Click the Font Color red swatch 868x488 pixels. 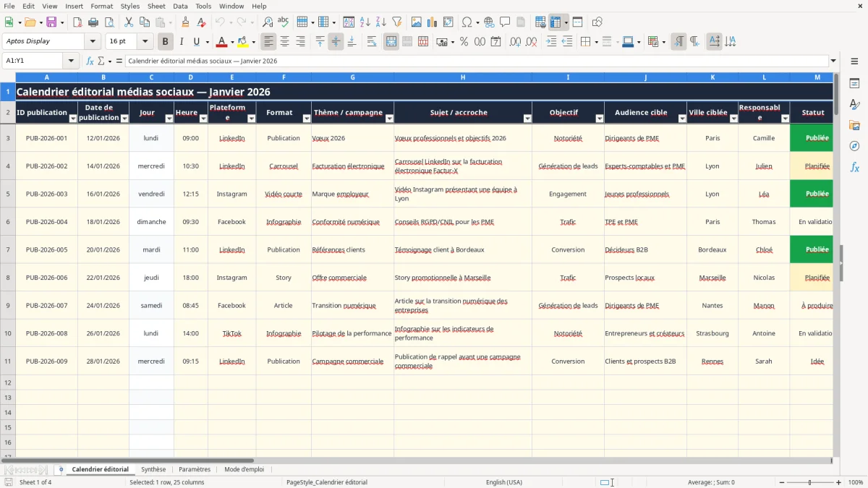[x=222, y=42]
